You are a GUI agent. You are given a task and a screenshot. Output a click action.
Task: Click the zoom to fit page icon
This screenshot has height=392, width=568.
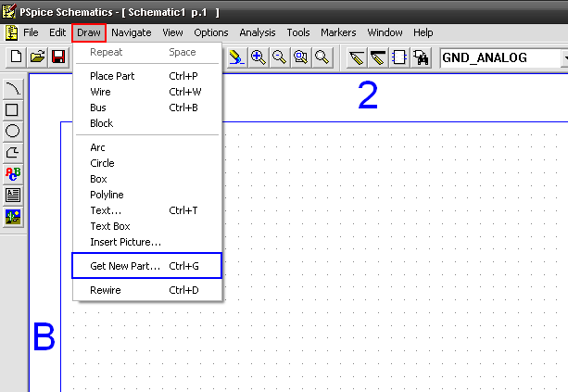(322, 57)
